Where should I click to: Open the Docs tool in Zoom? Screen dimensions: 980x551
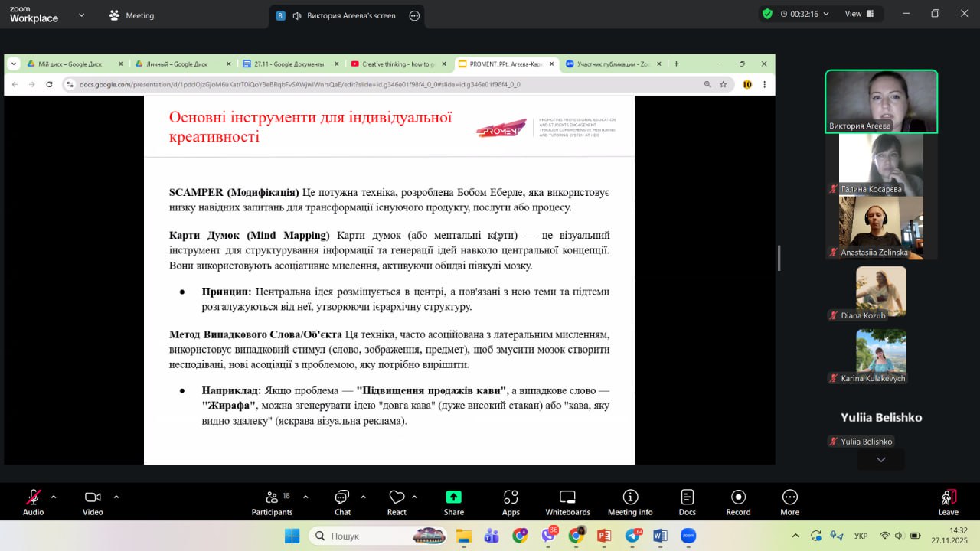(x=687, y=502)
